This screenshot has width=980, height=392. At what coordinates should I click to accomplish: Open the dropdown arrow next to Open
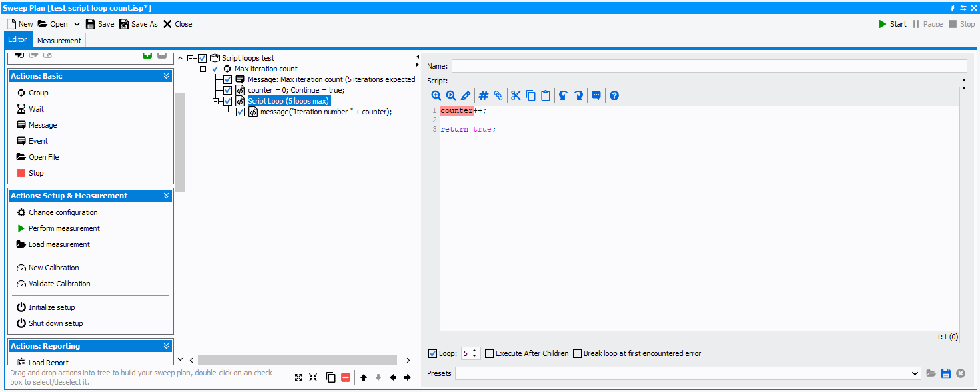click(x=77, y=24)
